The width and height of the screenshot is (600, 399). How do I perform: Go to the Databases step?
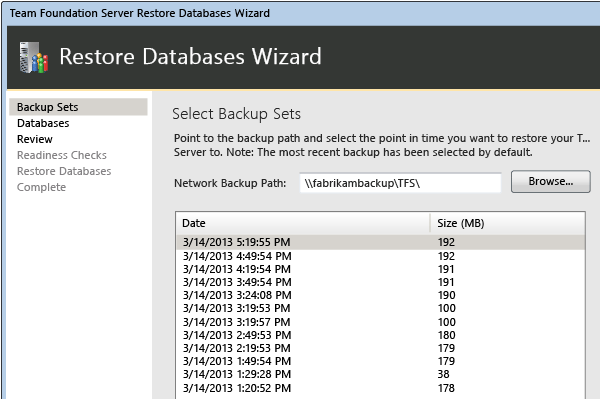pyautogui.click(x=43, y=123)
